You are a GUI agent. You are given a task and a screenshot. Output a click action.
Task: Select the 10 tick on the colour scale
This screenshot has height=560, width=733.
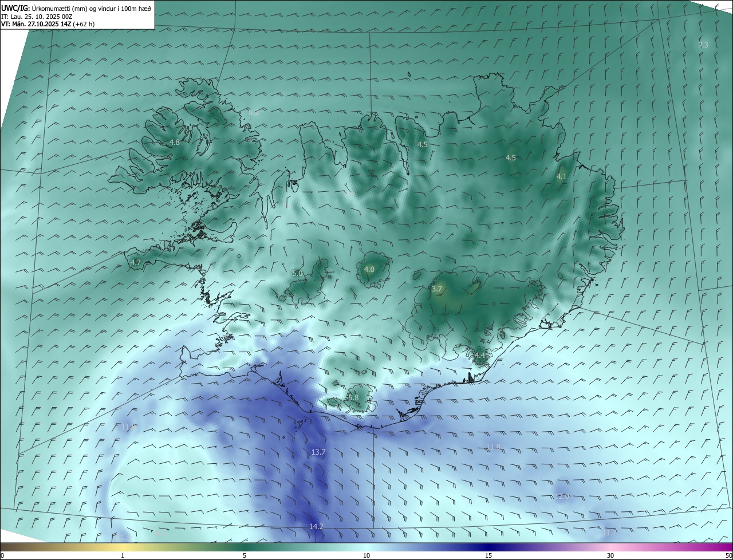coord(366,555)
